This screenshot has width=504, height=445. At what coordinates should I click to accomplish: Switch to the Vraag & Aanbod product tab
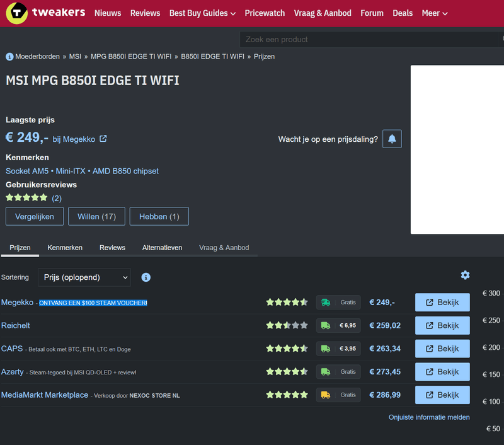point(224,248)
